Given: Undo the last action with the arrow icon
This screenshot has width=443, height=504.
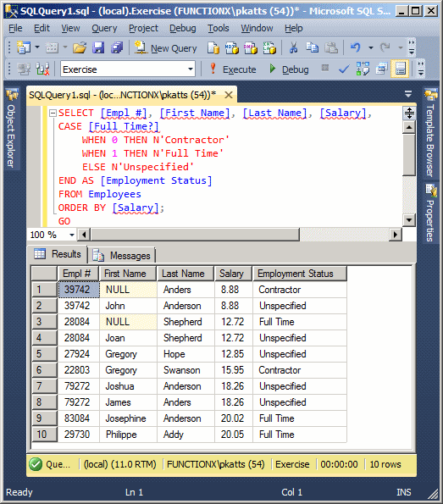Looking at the screenshot, I should 355,48.
